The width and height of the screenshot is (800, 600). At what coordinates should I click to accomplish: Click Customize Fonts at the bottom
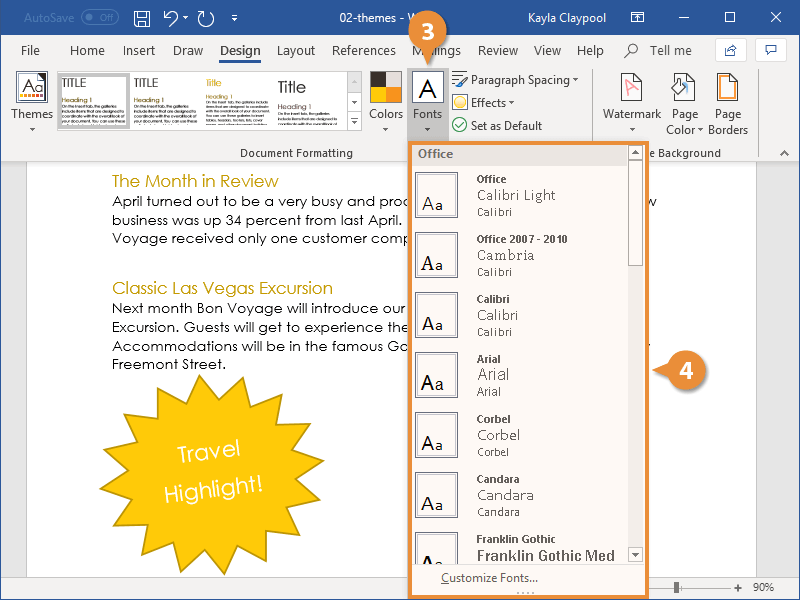click(490, 577)
